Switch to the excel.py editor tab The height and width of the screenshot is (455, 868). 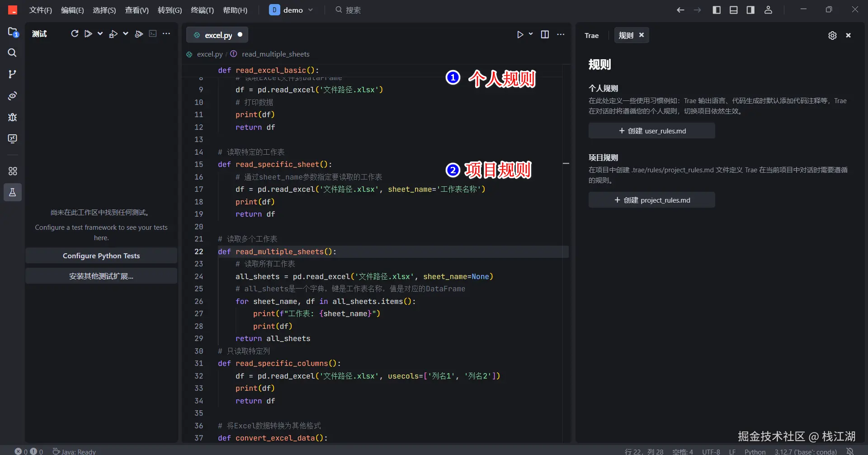point(217,35)
